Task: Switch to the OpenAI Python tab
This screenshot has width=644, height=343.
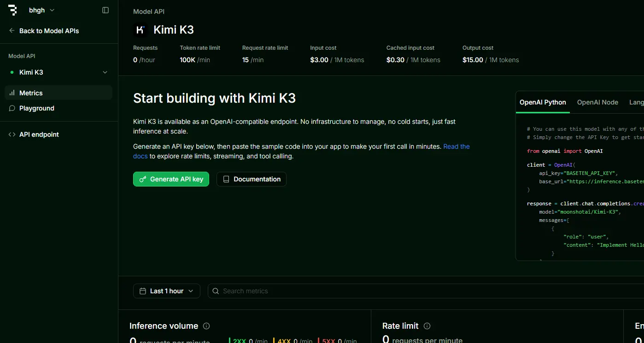Action: click(543, 102)
